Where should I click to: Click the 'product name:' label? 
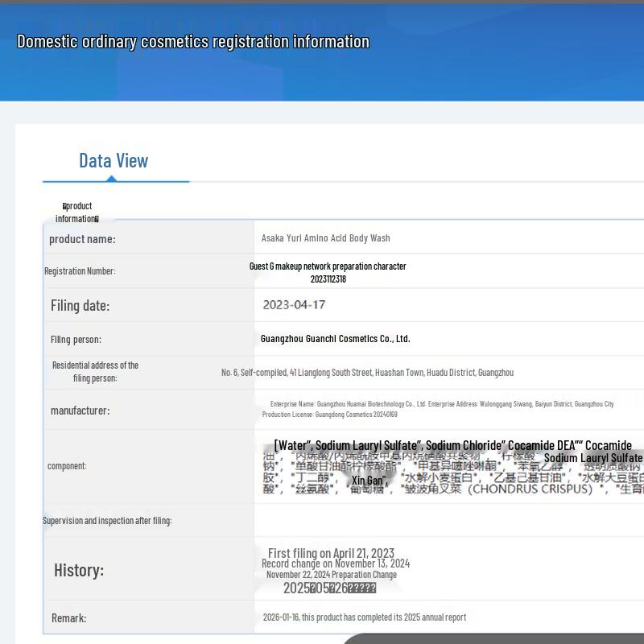pos(82,238)
